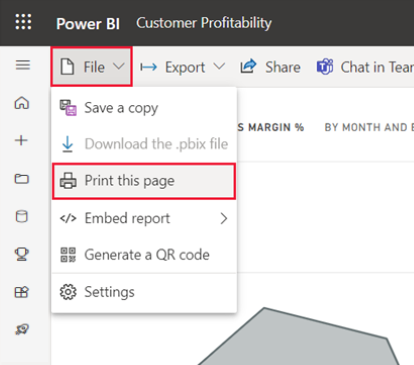Click the Create plus icon in sidebar
The width and height of the screenshot is (414, 365).
[21, 140]
